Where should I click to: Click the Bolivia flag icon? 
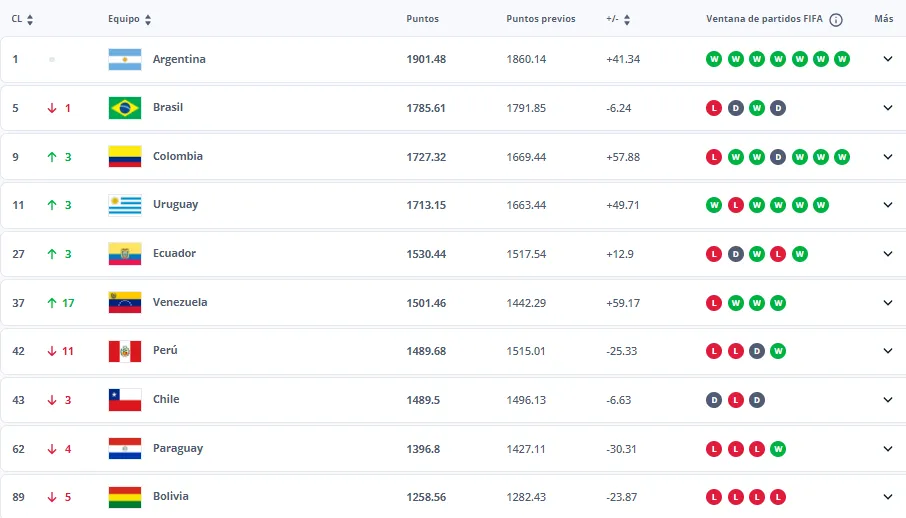coord(124,497)
